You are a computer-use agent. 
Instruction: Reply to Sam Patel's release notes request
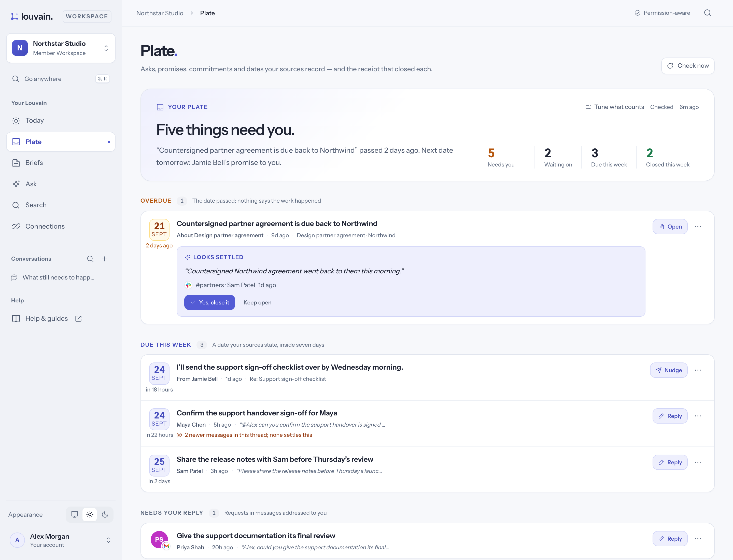click(670, 462)
